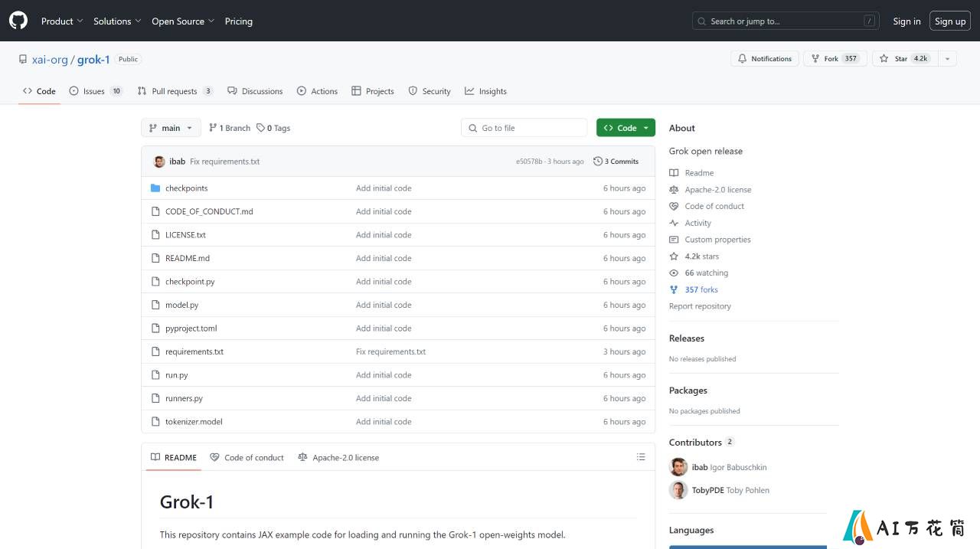Open the Insights tab
The width and height of the screenshot is (980, 549).
485,91
